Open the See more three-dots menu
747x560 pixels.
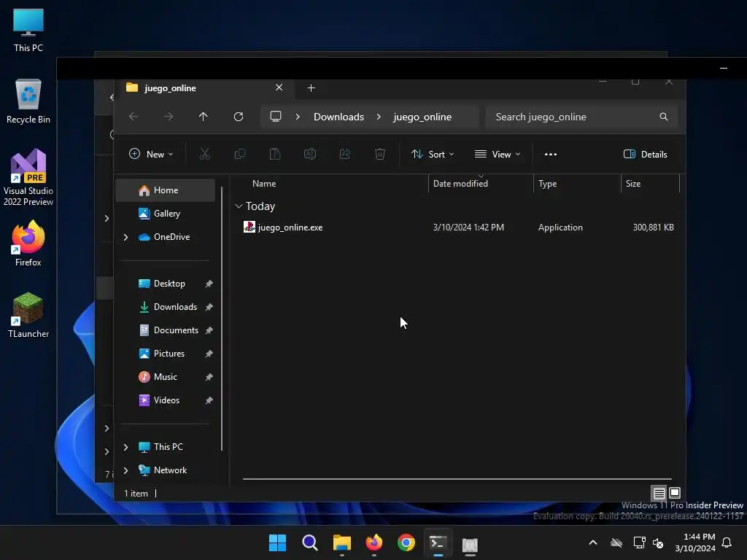(x=551, y=155)
